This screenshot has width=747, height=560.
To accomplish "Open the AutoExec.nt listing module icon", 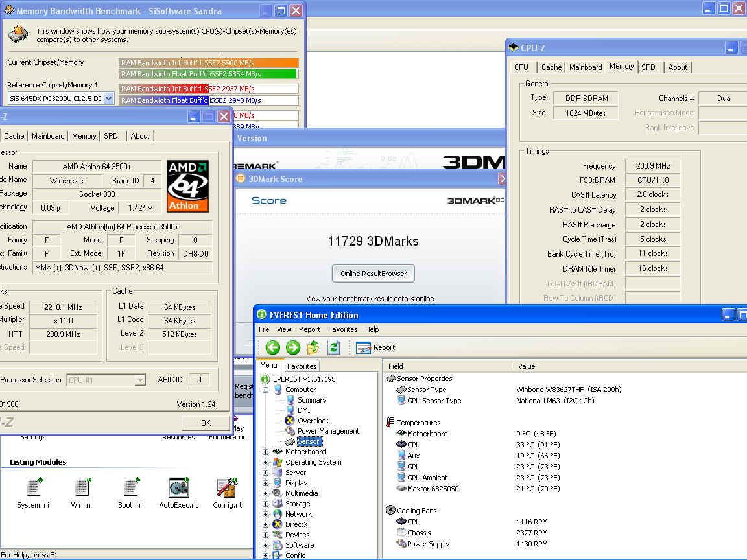I will 179,487.
